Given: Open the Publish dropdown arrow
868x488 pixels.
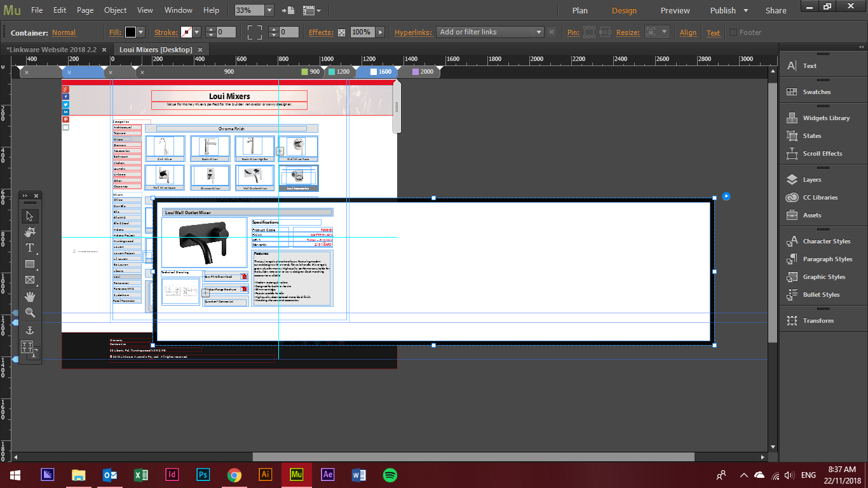Looking at the screenshot, I should click(745, 11).
